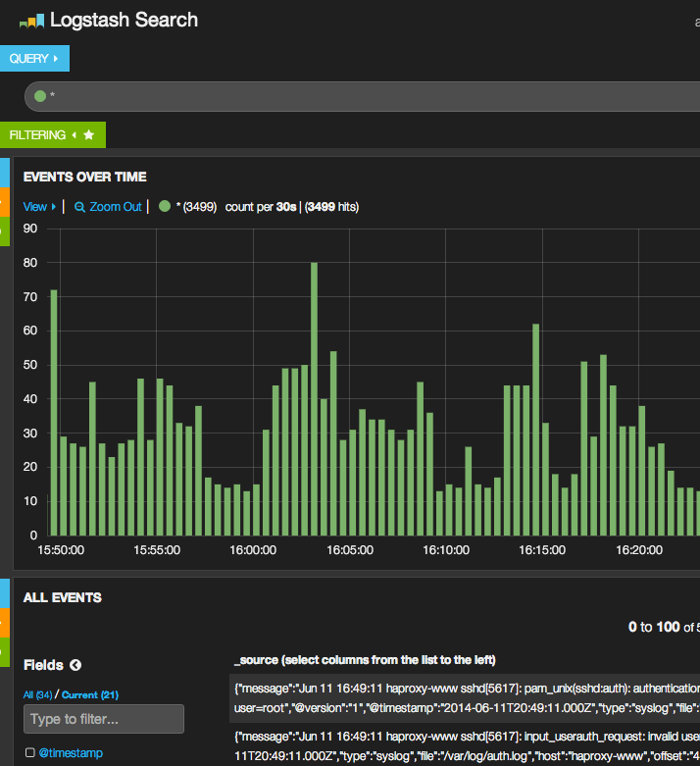700x766 pixels.
Task: Click the blue side tab of All Events
Action: pyautogui.click(x=4, y=593)
